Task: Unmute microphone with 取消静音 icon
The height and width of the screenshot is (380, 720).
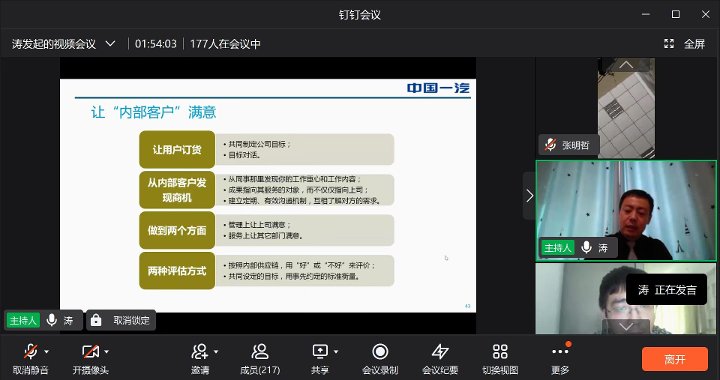Action: coord(30,352)
